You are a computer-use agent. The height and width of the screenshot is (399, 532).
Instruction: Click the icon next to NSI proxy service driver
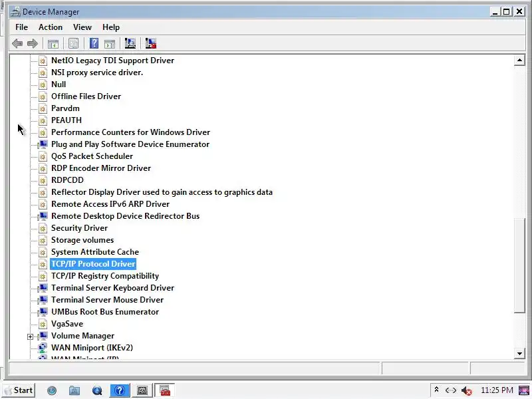(43, 72)
